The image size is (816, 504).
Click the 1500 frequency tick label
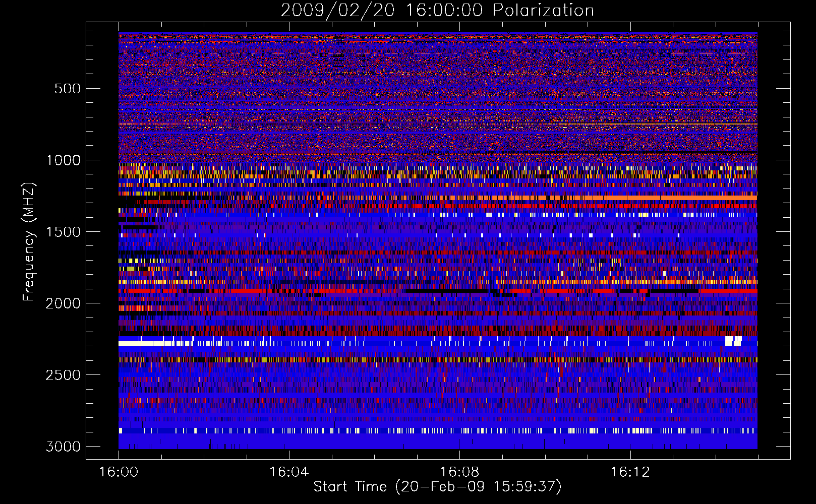coord(63,232)
